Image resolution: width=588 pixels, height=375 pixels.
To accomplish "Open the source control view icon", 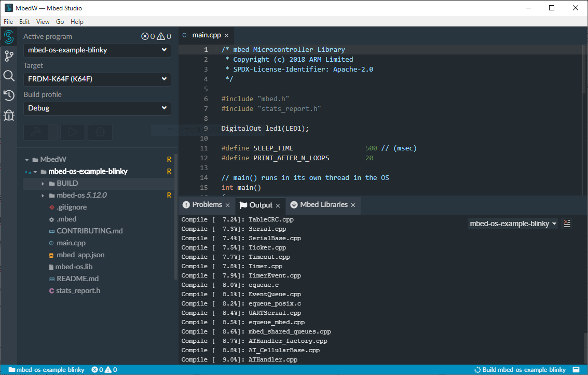I will [9, 56].
